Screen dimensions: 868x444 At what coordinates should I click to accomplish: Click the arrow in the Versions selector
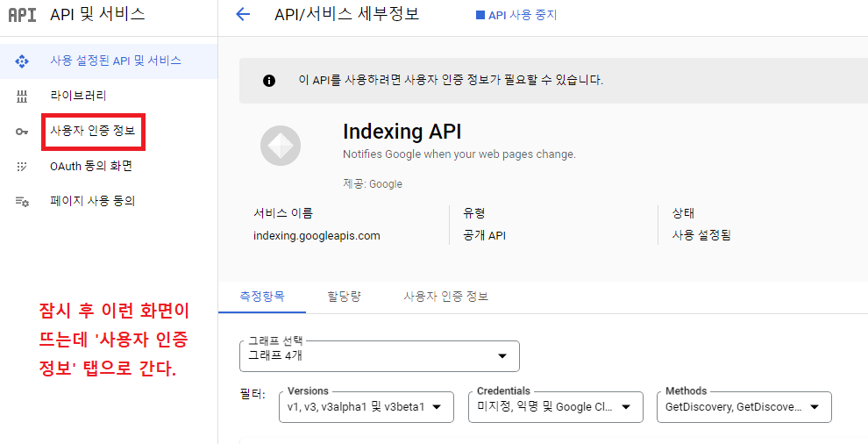tap(437, 407)
